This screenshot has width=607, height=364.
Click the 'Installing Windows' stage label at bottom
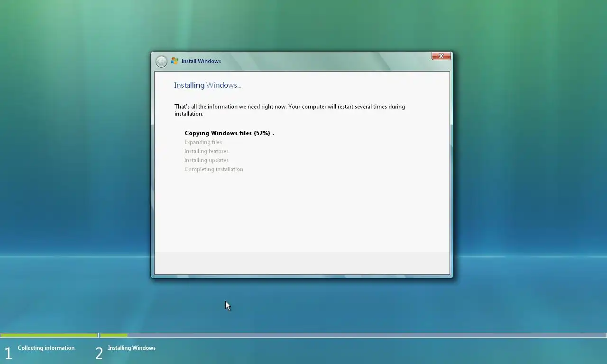[x=132, y=348]
